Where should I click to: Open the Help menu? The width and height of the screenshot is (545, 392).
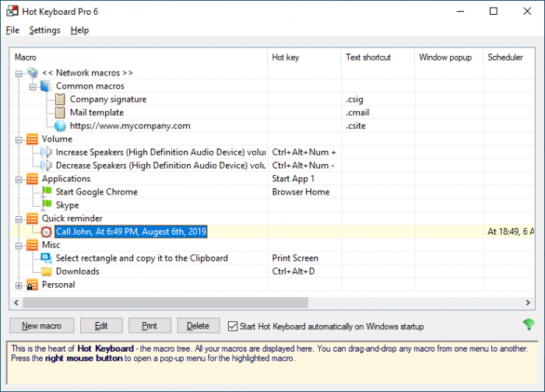tap(79, 30)
